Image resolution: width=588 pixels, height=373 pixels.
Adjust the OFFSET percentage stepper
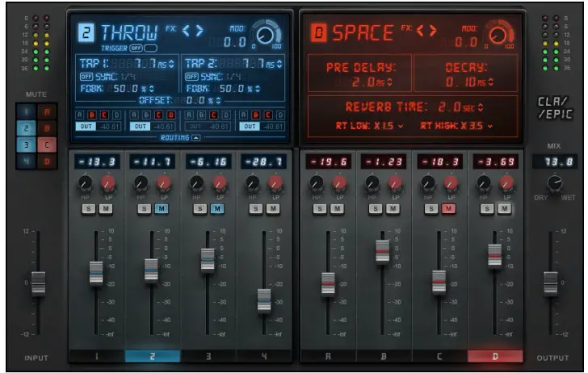click(218, 100)
